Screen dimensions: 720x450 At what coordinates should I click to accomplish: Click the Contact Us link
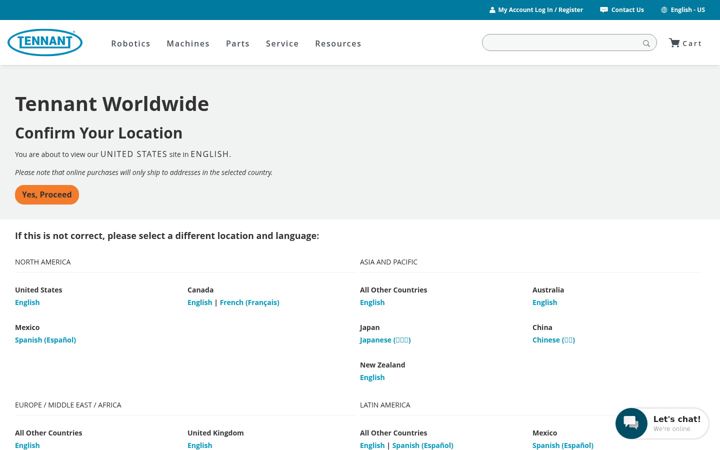[x=627, y=10]
